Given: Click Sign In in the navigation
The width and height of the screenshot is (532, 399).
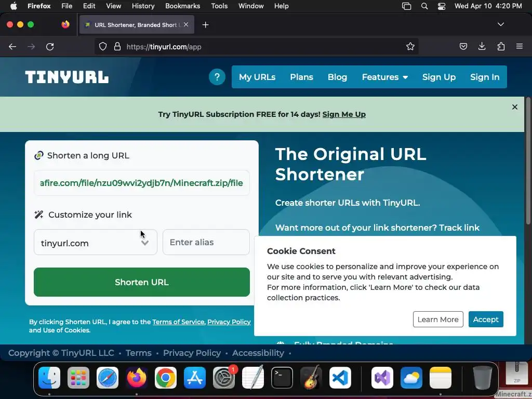Looking at the screenshot, I should click(x=485, y=77).
